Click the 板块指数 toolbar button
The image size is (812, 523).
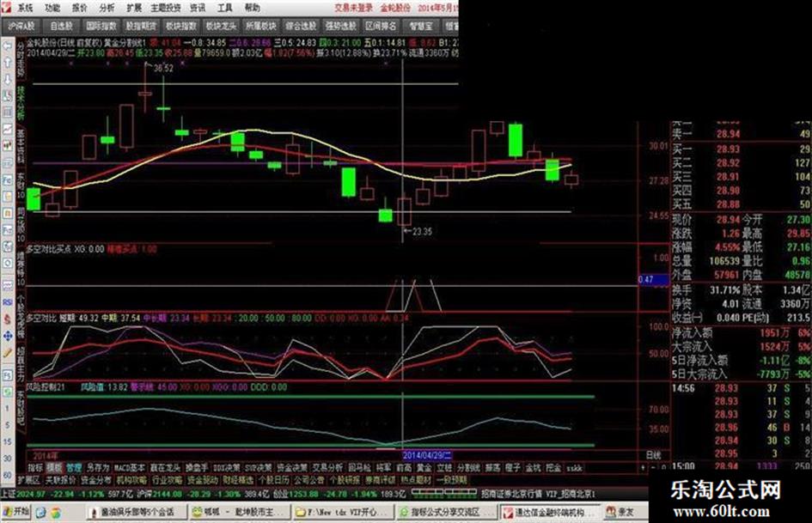click(181, 26)
